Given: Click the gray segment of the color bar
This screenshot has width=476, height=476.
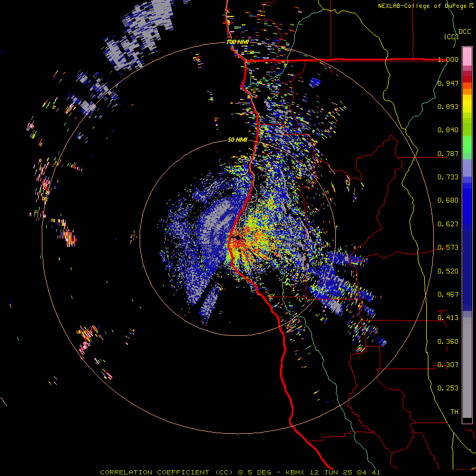Looking at the screenshot, I should (x=467, y=368).
